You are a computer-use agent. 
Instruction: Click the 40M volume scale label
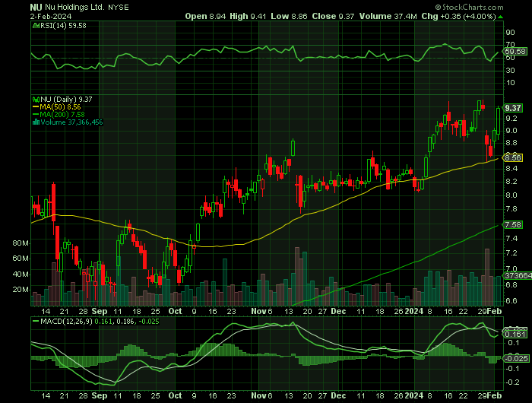pos(21,274)
